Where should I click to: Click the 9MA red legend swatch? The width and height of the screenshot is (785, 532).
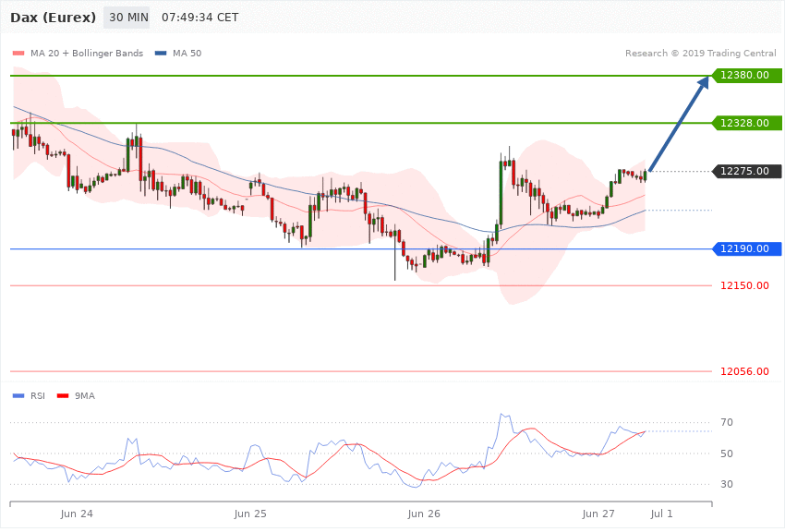click(x=63, y=396)
